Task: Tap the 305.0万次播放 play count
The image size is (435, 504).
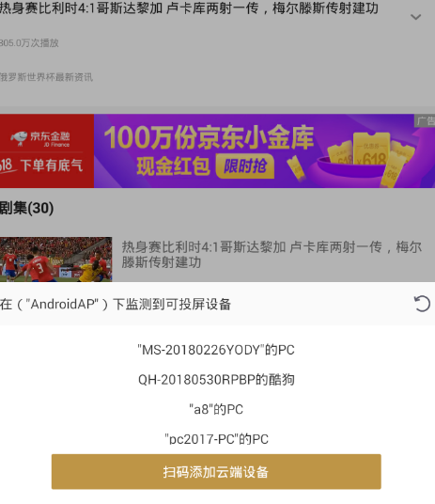Action: pyautogui.click(x=29, y=43)
